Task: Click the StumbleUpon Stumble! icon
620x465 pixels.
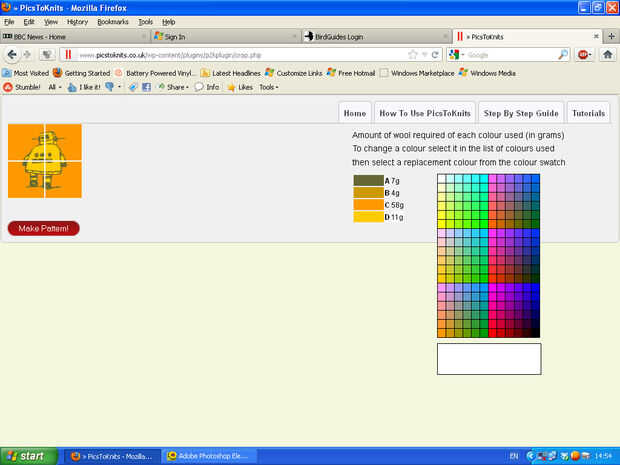Action: pyautogui.click(x=22, y=87)
